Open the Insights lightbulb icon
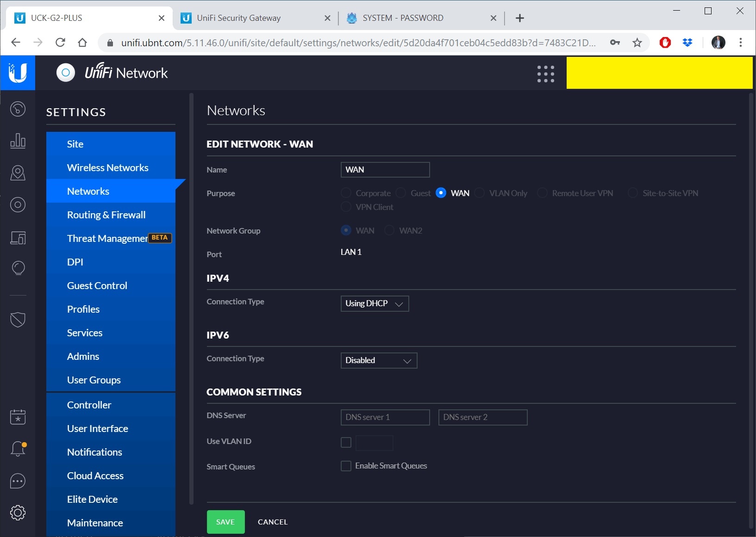 tap(18, 268)
